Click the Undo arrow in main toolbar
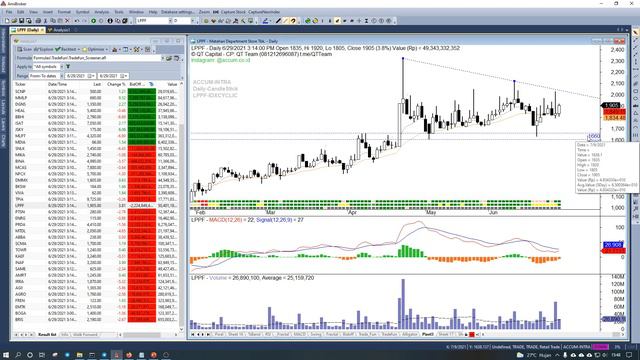640x360 pixels. click(x=76, y=21)
